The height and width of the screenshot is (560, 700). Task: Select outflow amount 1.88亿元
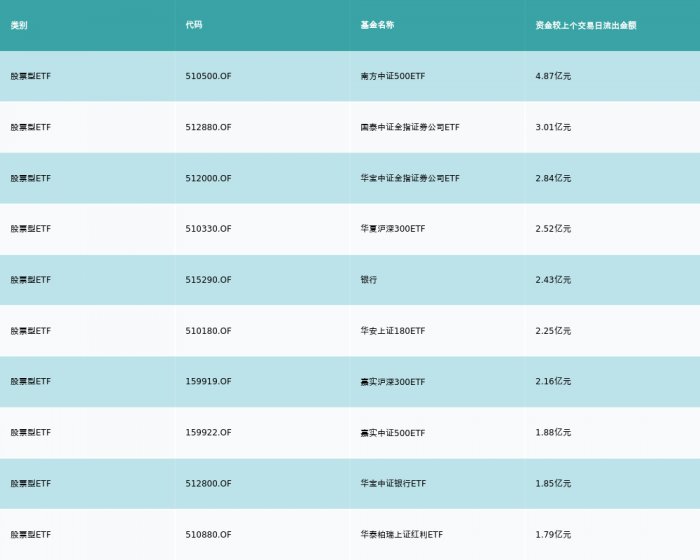pos(553,432)
